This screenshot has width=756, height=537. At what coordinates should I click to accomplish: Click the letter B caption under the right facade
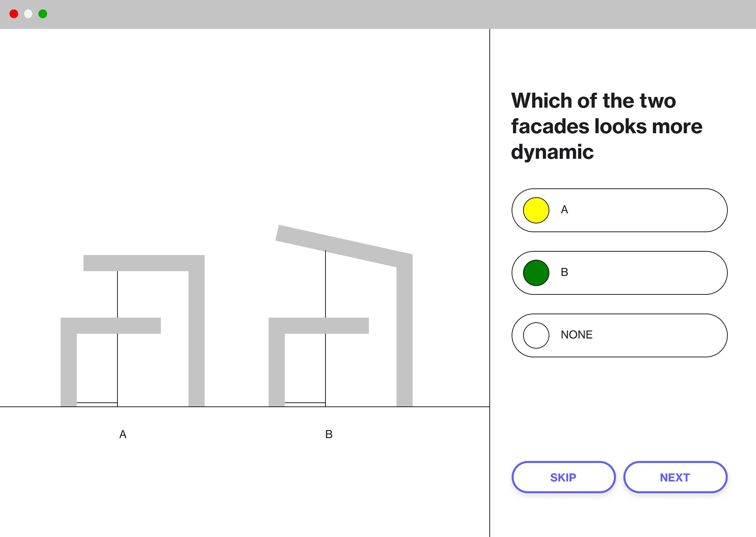(x=328, y=434)
